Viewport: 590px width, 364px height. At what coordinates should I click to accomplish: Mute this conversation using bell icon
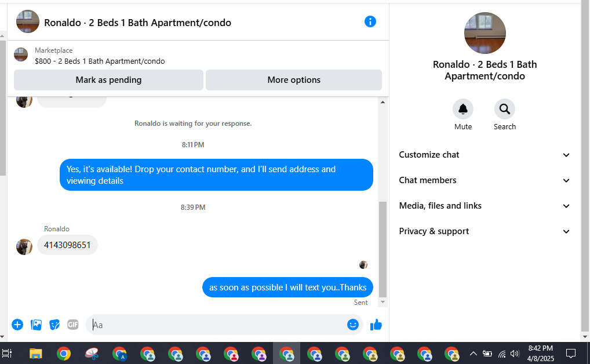click(x=463, y=109)
